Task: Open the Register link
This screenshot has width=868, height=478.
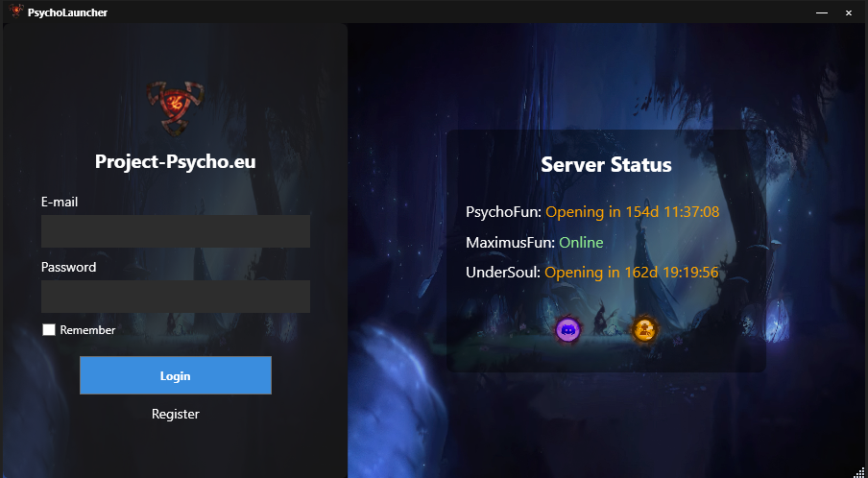Action: point(176,414)
